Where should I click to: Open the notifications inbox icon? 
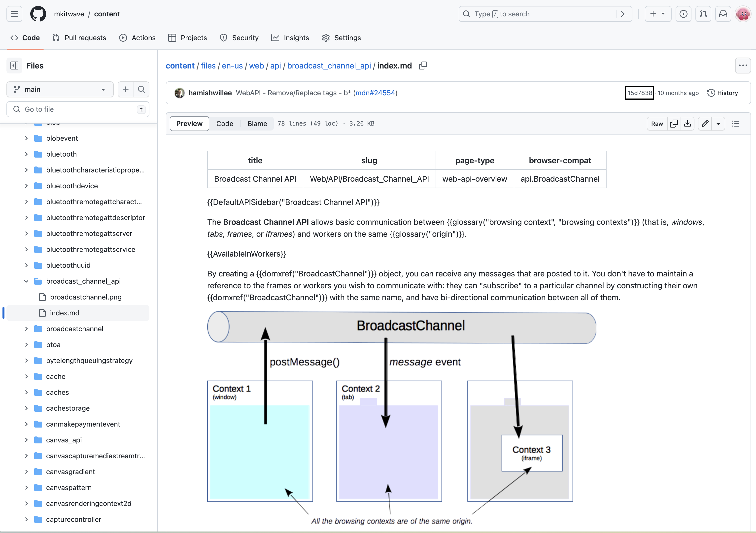pyautogui.click(x=723, y=14)
